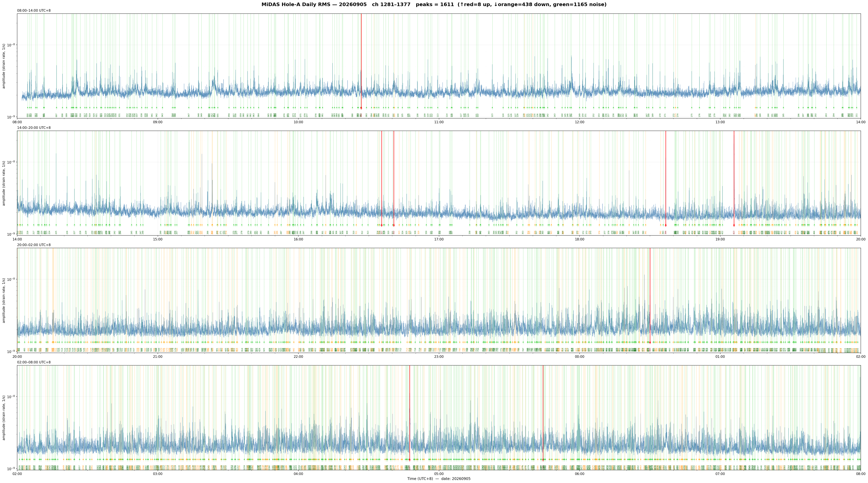The image size is (868, 483).
Task: Select the "14:00–20:00 UTC+8" panel title
Action: pos(34,128)
